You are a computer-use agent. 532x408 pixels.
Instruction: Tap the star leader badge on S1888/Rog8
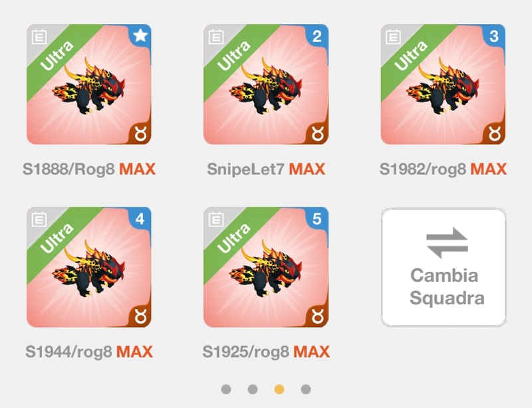click(140, 35)
